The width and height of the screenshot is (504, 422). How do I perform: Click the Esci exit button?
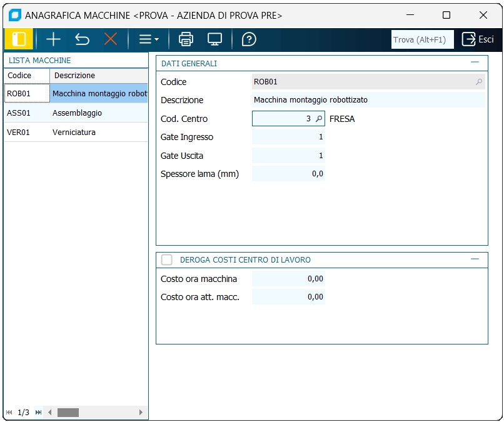click(478, 39)
